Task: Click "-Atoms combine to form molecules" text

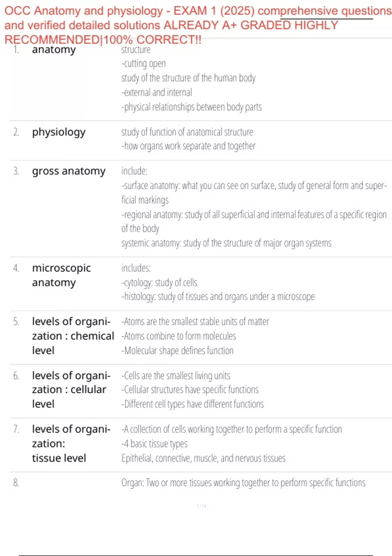Action: [x=179, y=336]
